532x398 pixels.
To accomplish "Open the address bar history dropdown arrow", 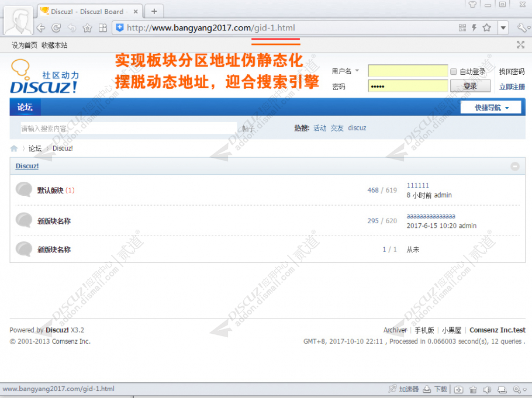I will tap(503, 28).
